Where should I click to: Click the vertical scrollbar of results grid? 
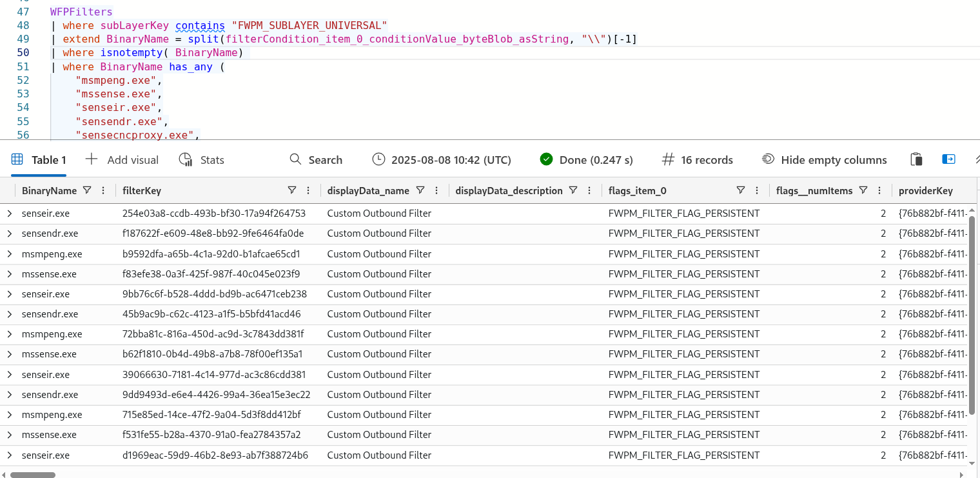tap(973, 315)
